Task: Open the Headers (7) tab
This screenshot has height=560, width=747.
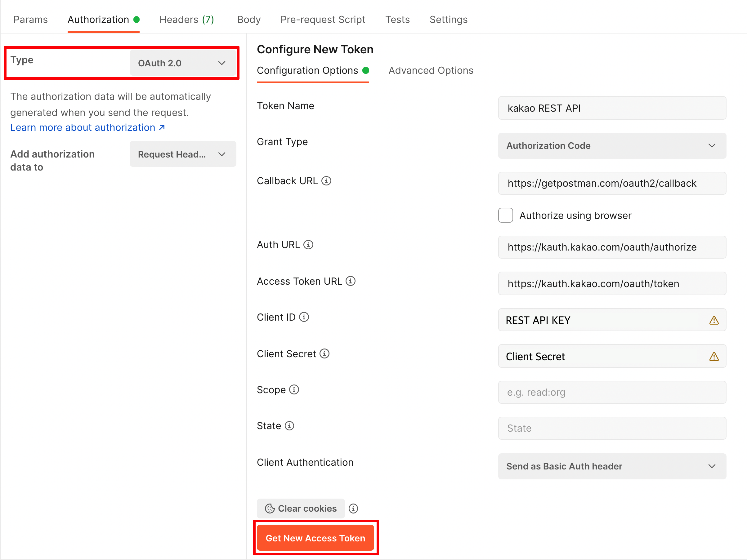Action: point(187,20)
